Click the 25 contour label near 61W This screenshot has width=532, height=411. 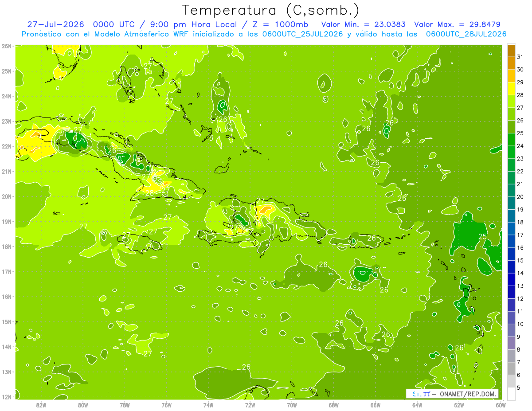482,237
